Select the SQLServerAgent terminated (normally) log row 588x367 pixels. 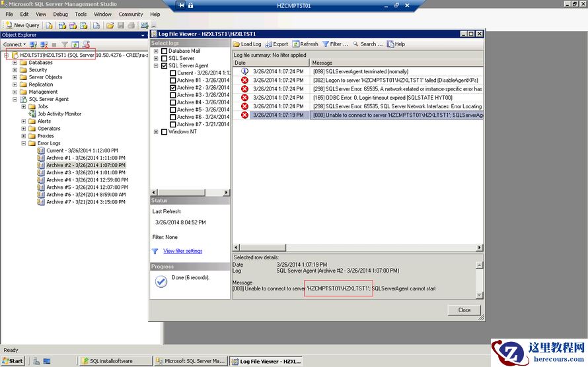tap(357, 71)
